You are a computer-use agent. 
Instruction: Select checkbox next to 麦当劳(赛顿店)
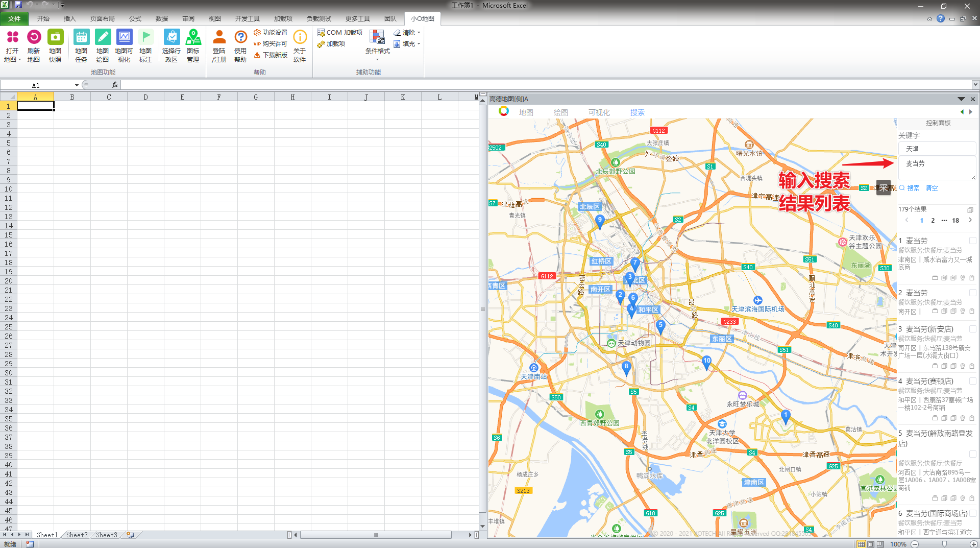click(x=972, y=381)
